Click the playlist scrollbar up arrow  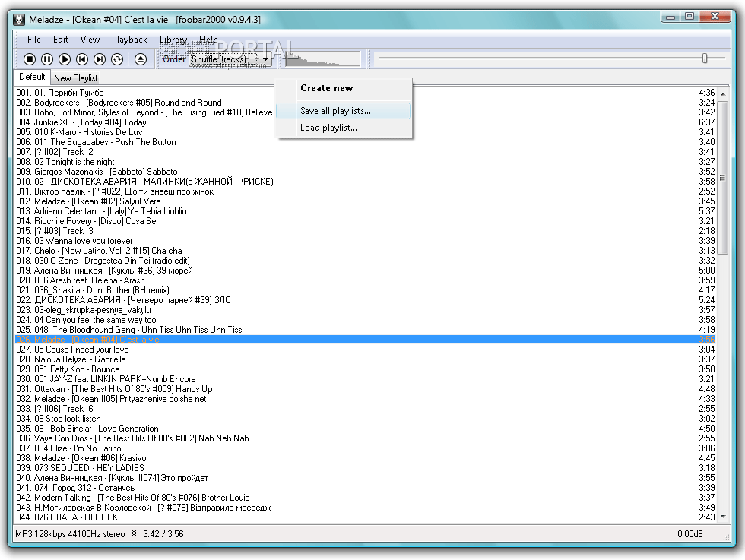(x=723, y=94)
